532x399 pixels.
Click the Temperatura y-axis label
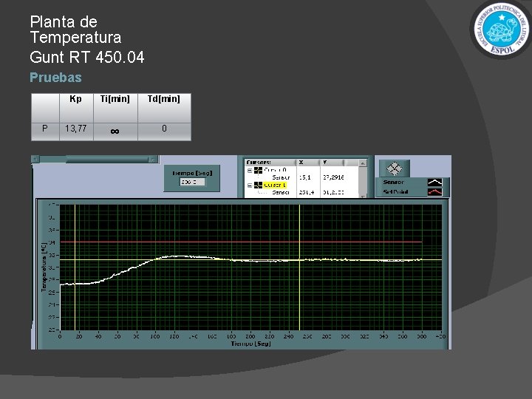coord(44,267)
